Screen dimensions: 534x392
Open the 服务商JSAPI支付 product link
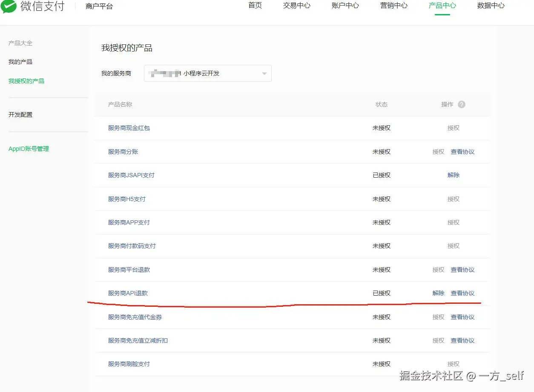[131, 175]
